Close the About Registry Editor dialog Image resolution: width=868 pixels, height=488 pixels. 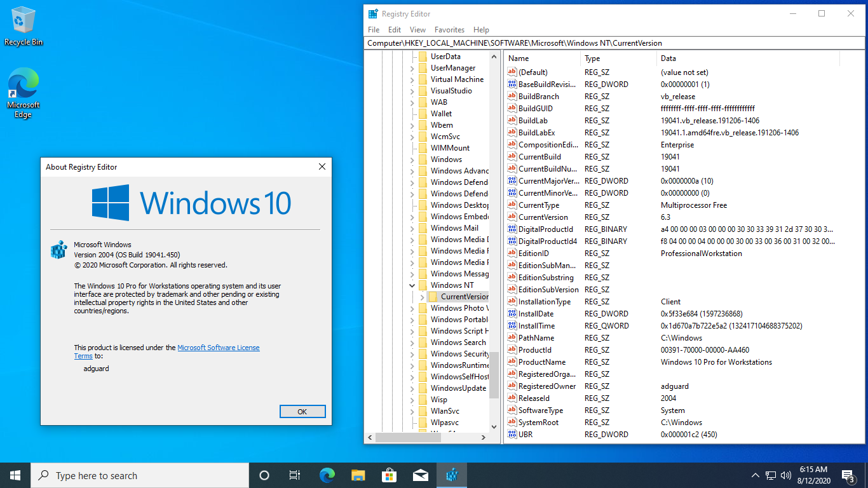point(322,167)
